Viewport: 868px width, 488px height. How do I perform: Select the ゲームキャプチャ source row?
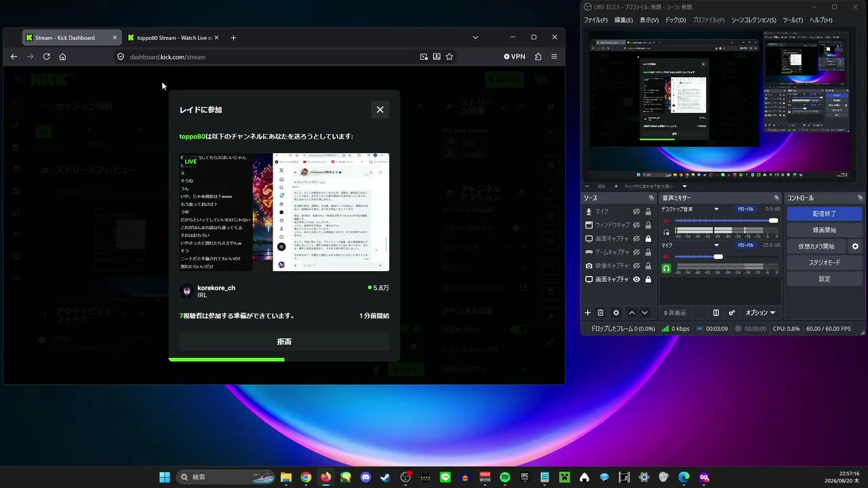click(x=619, y=252)
